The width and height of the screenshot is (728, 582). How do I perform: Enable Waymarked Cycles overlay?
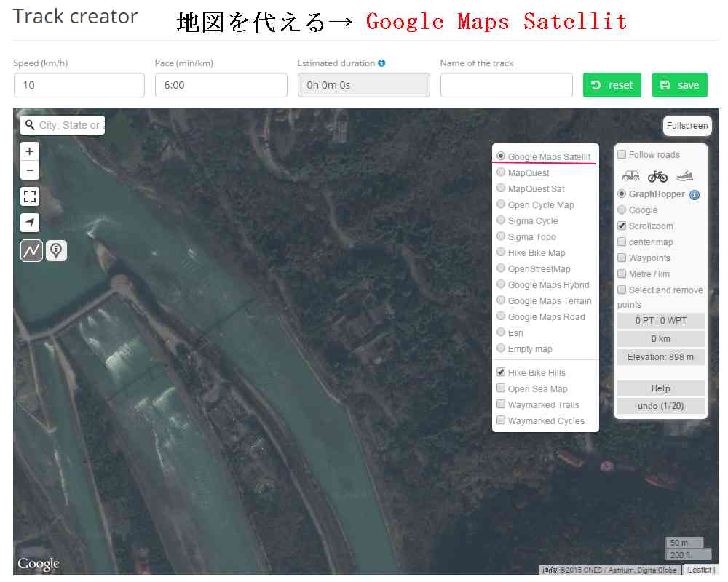[x=501, y=420]
